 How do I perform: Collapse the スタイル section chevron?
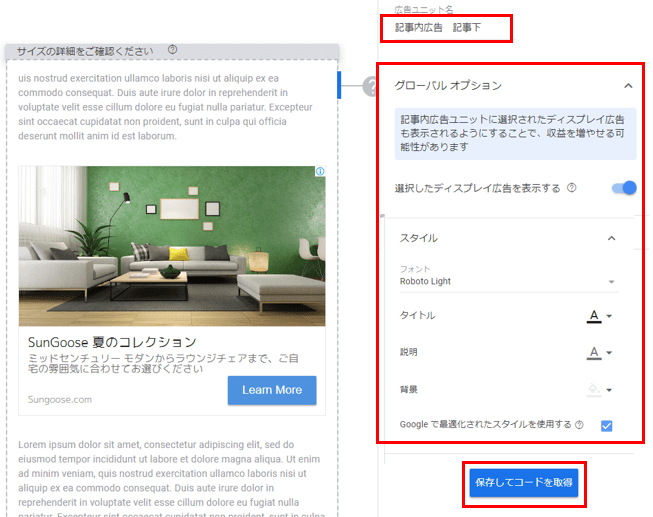click(x=611, y=238)
